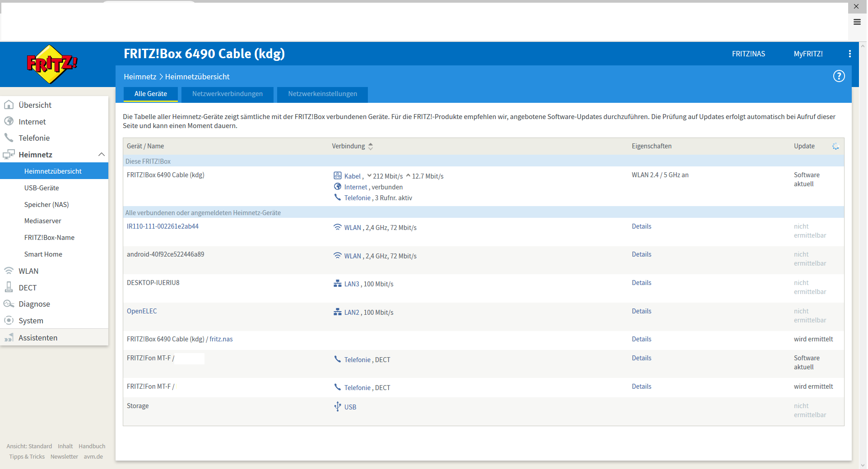
Task: Open Details for OpenELEC
Action: tap(641, 311)
